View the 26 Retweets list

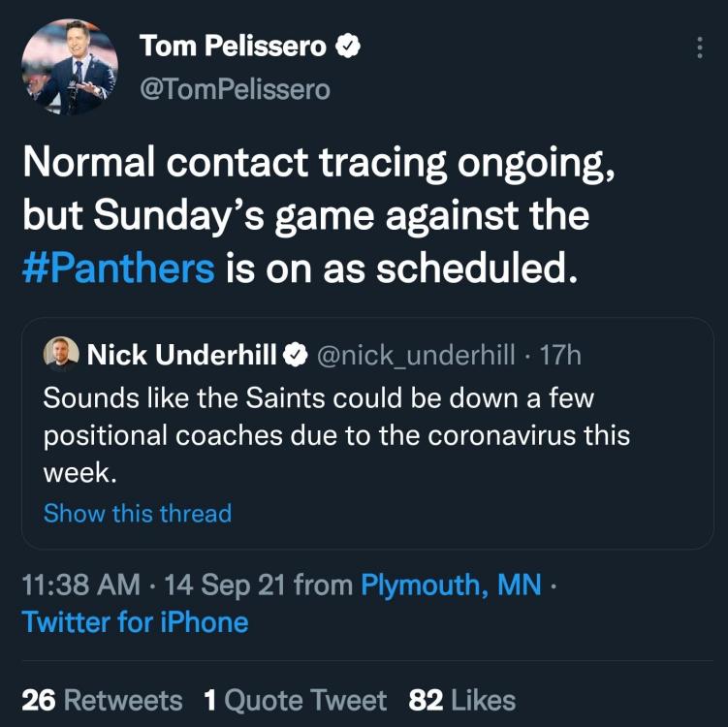(x=102, y=700)
